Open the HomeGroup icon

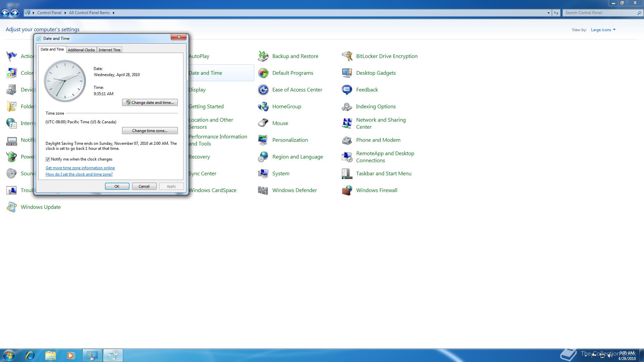[x=263, y=107]
